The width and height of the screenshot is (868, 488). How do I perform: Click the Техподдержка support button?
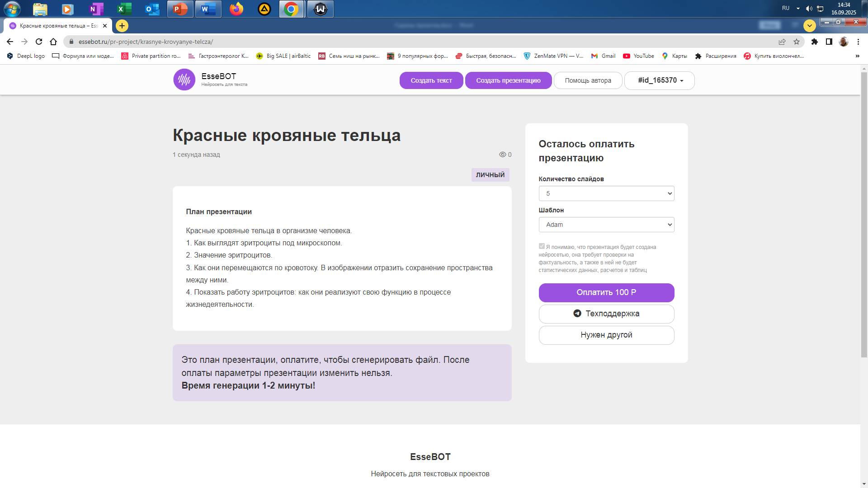tap(606, 314)
